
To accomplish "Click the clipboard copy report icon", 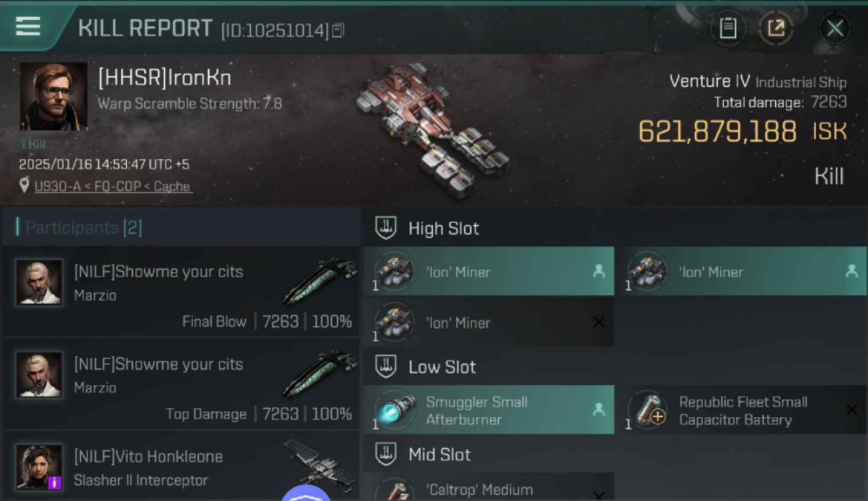I will tap(728, 28).
